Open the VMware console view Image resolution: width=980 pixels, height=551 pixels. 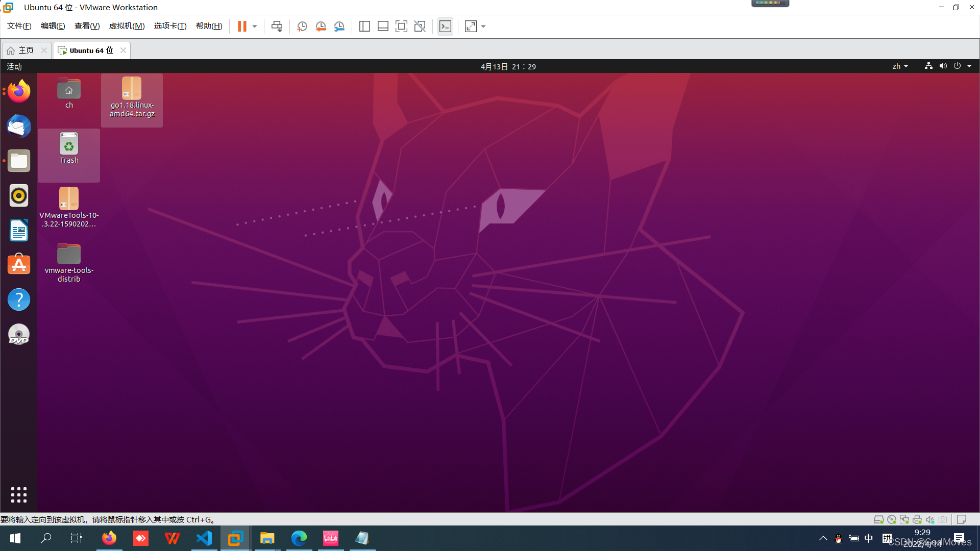point(445,27)
